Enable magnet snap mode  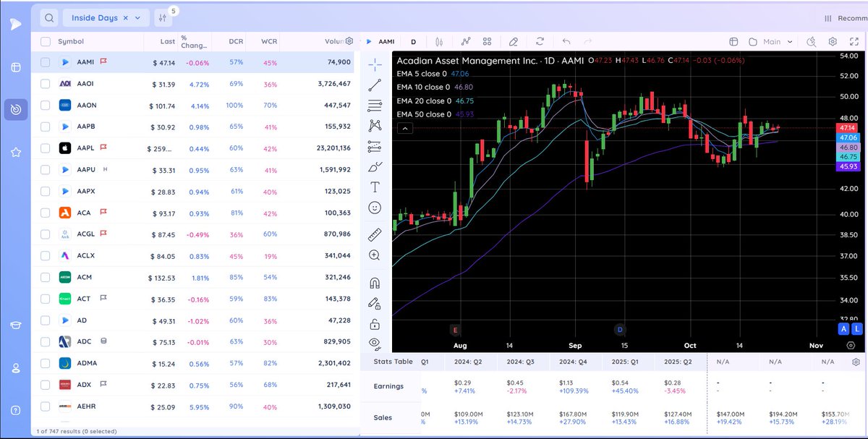375,282
